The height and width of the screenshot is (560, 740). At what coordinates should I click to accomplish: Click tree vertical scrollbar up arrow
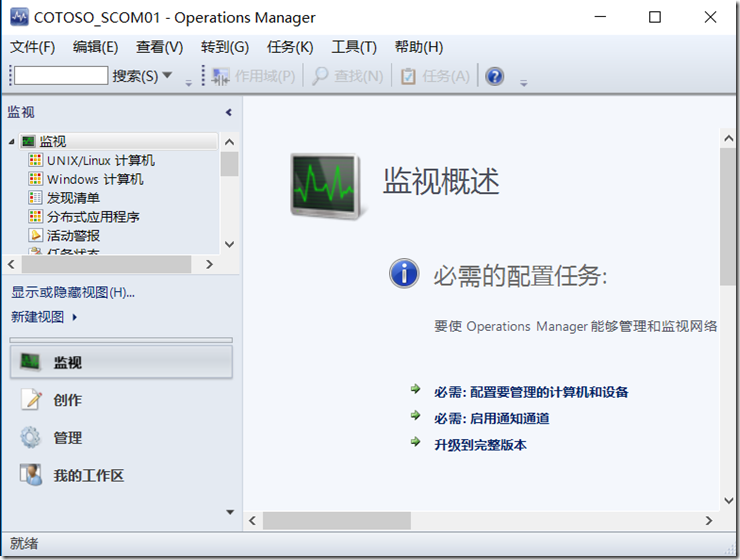pyautogui.click(x=229, y=142)
